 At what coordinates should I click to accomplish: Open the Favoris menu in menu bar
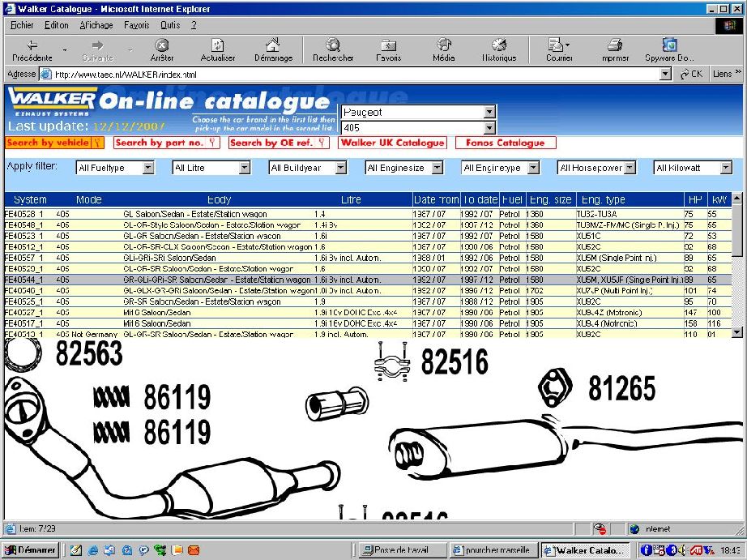136,25
